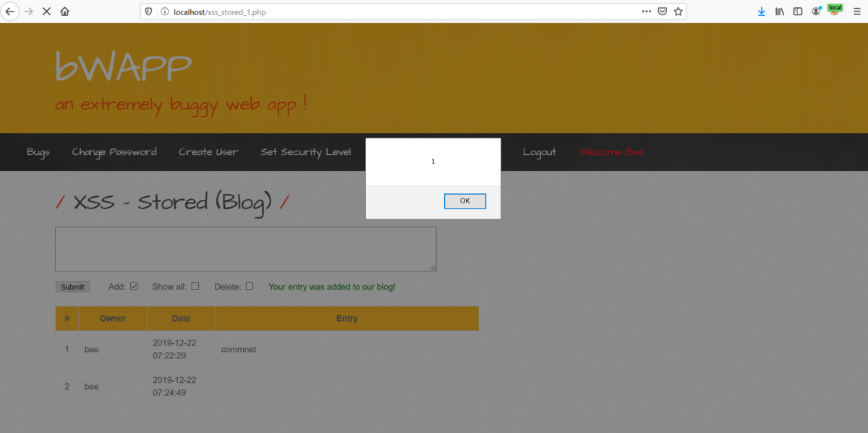This screenshot has height=433, width=868.
Task: Open the Bugs menu item
Action: coord(38,152)
